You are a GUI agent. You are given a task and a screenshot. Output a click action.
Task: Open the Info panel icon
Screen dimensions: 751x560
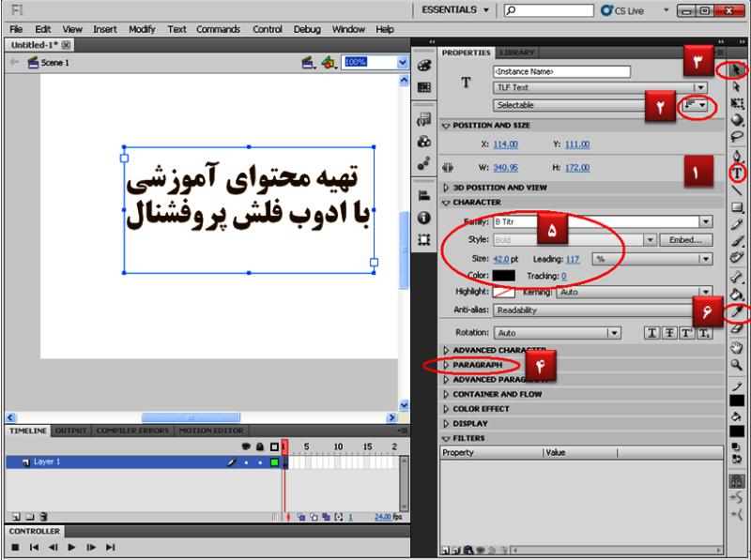424,218
